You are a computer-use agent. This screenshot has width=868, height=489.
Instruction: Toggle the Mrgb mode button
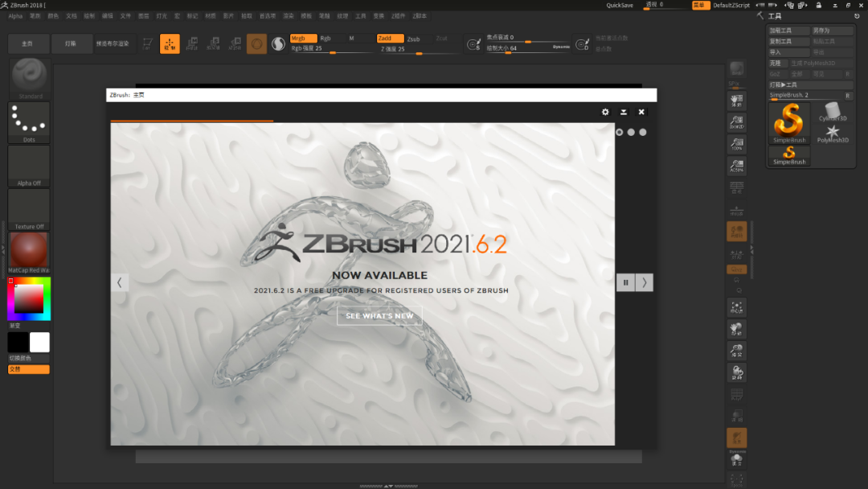tap(303, 39)
